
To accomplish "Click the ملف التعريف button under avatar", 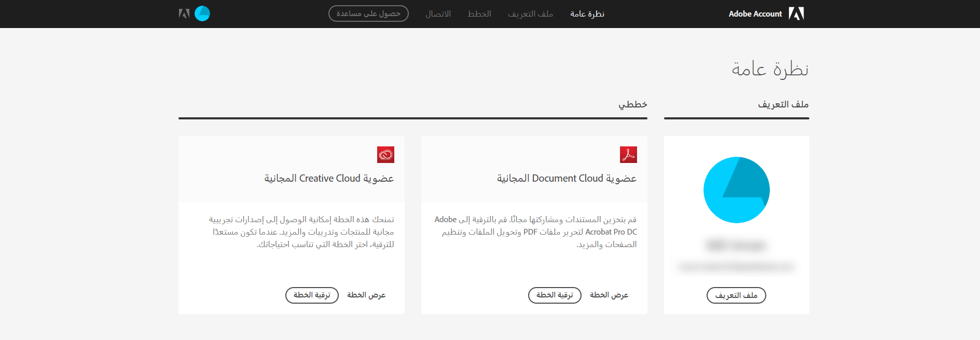I will click(x=736, y=295).
